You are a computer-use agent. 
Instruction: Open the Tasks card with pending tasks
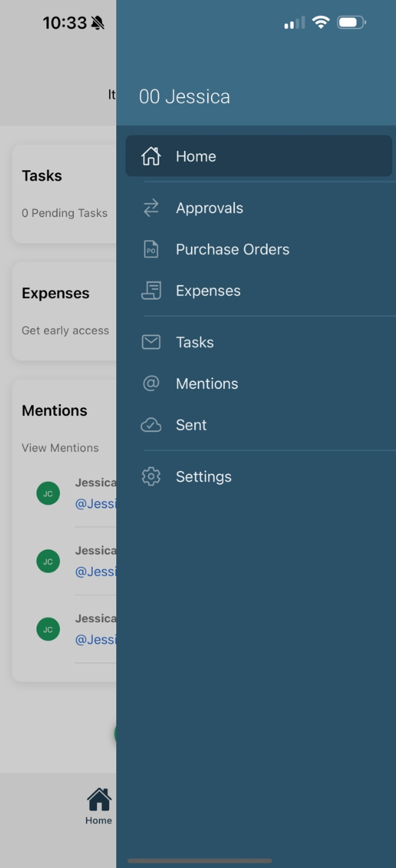(64, 193)
